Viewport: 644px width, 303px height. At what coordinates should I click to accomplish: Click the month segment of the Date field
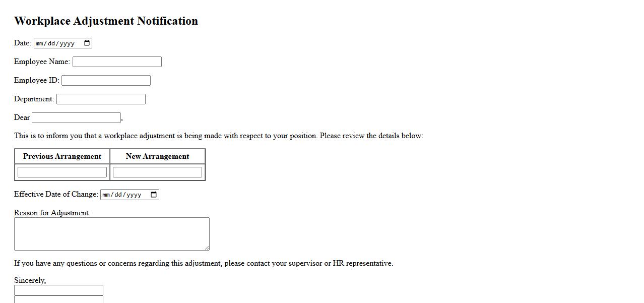39,43
